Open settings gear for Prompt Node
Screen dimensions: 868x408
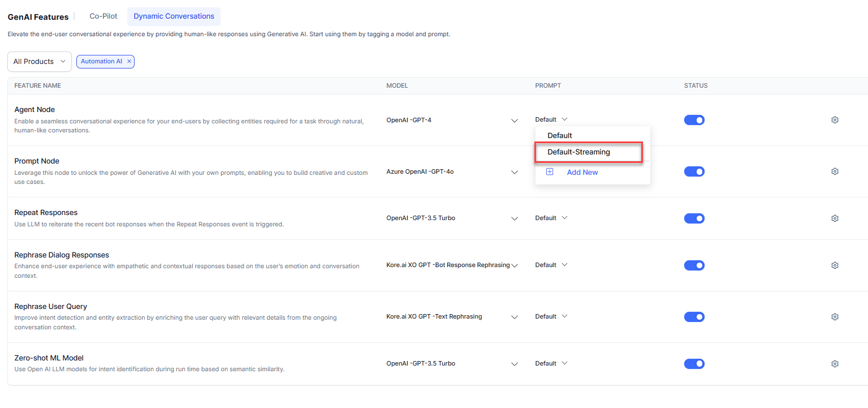[x=835, y=171]
